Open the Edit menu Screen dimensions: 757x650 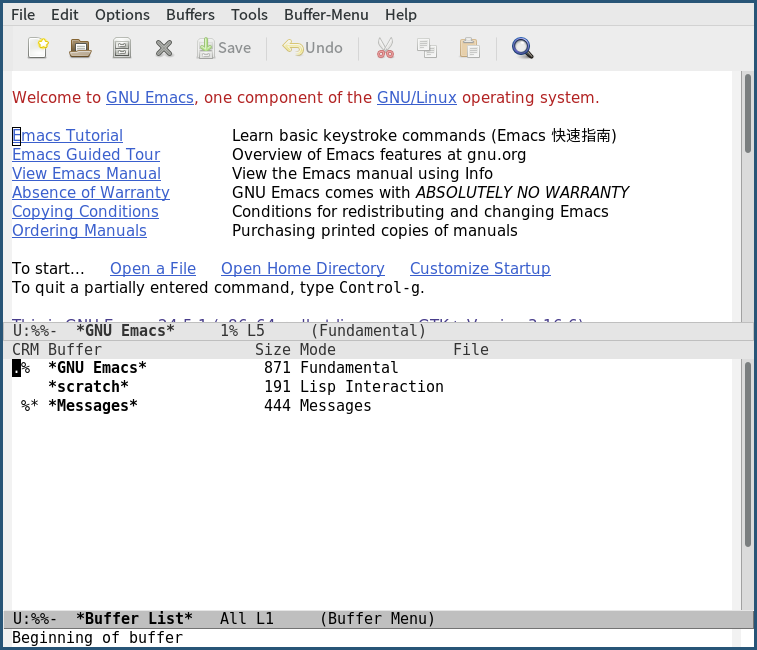point(65,15)
